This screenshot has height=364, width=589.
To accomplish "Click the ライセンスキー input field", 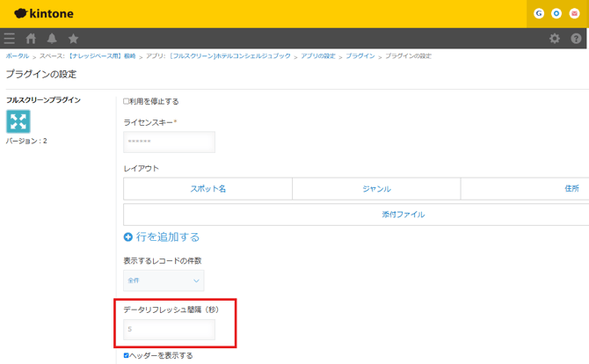I will [170, 142].
